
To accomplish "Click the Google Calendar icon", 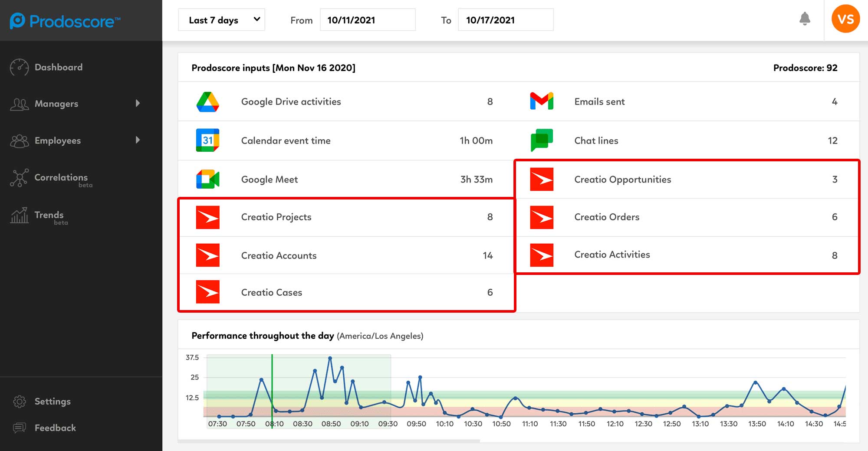I will pos(207,141).
